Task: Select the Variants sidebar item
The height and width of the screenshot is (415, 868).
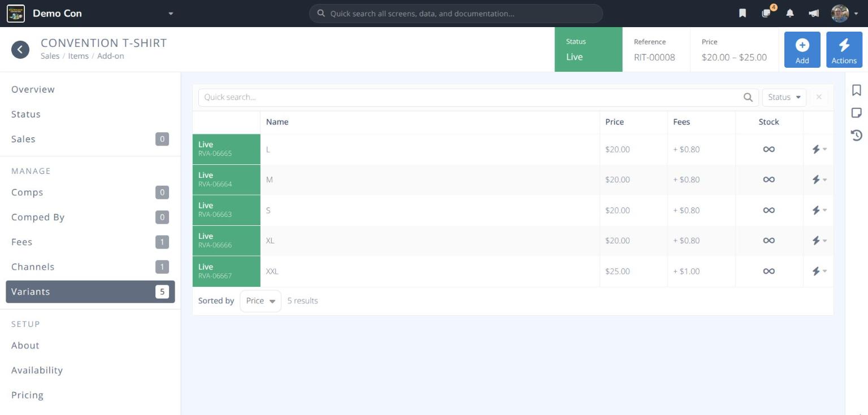Action: point(90,292)
